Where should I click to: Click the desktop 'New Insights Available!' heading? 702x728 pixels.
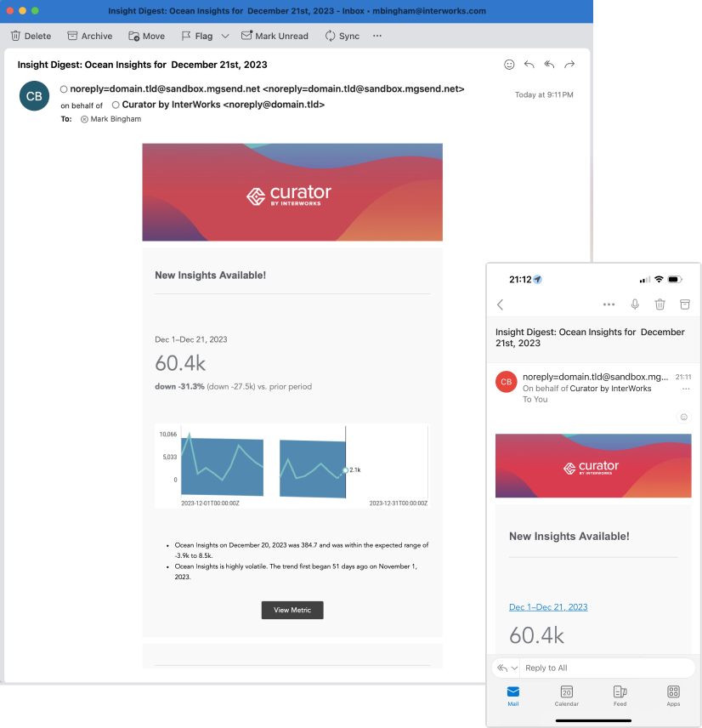pos(210,276)
